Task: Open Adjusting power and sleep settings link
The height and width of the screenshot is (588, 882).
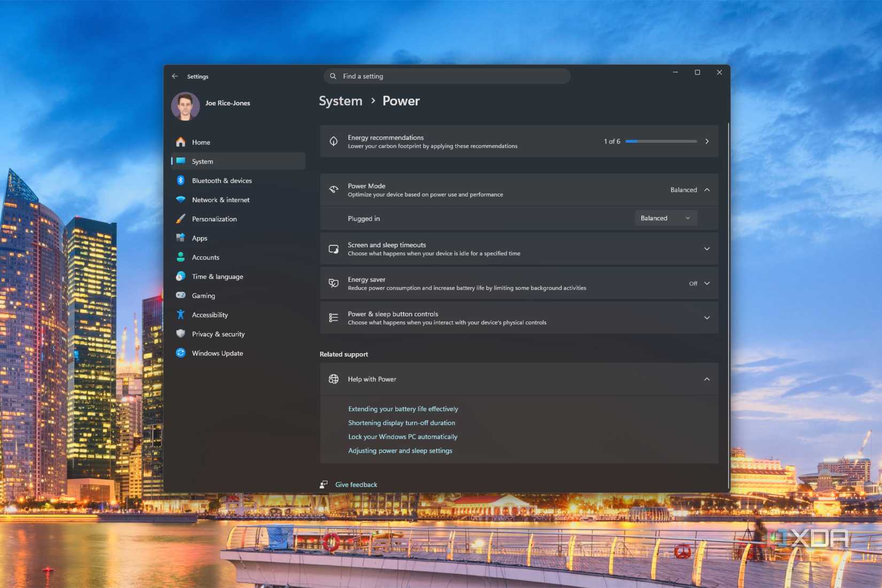Action: pyautogui.click(x=400, y=451)
